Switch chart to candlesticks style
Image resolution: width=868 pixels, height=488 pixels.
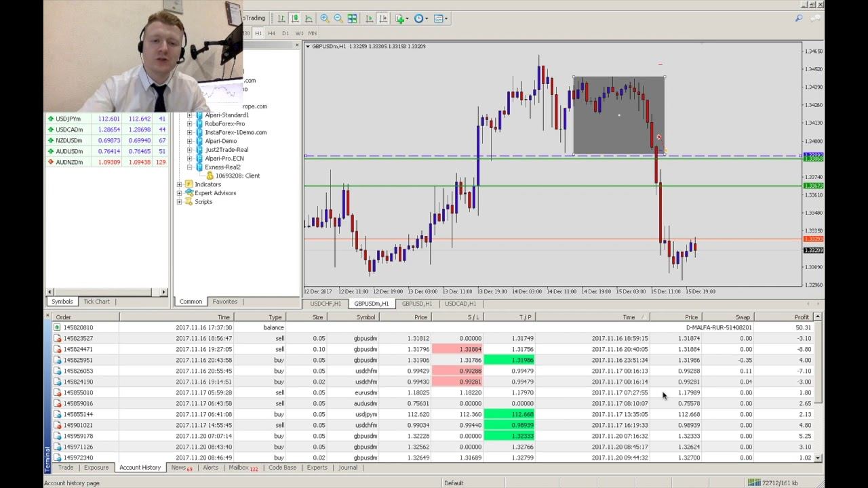295,19
